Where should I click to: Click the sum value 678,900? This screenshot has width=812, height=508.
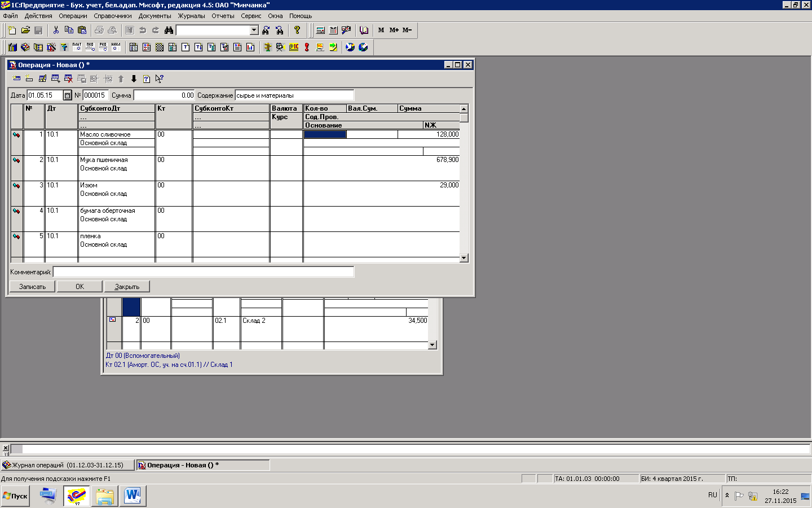pyautogui.click(x=447, y=160)
